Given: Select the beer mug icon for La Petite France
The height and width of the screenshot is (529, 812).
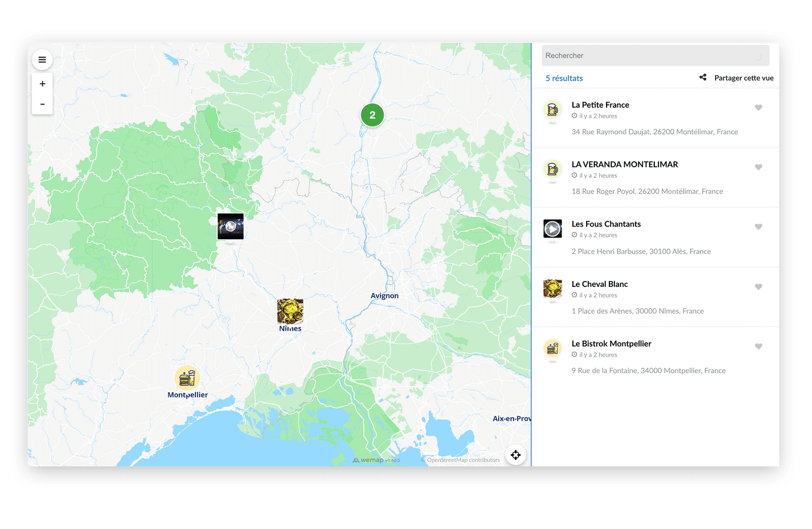Looking at the screenshot, I should click(552, 109).
